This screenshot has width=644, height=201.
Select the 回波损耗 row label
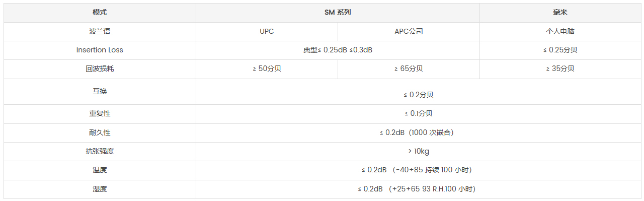(100, 69)
